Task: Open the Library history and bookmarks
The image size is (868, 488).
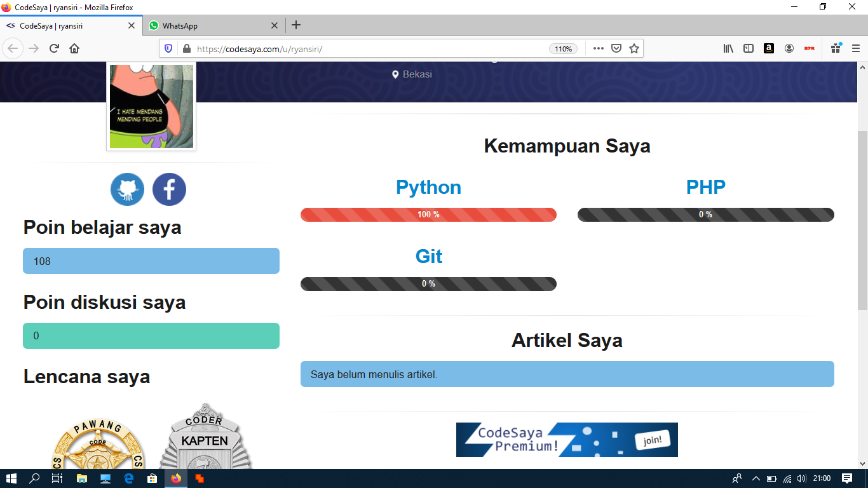Action: 728,48
